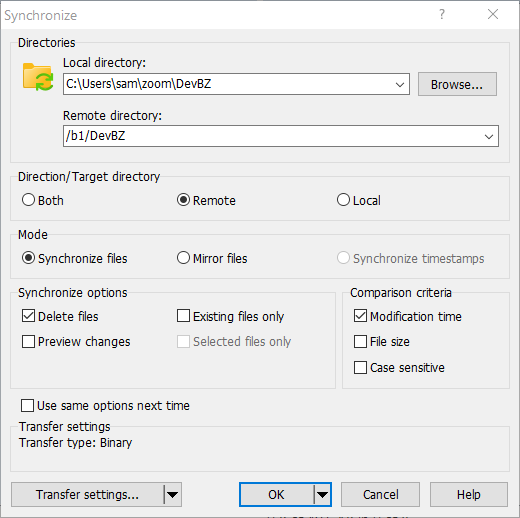
Task: Click the synchronize folder icon
Action: click(x=38, y=77)
